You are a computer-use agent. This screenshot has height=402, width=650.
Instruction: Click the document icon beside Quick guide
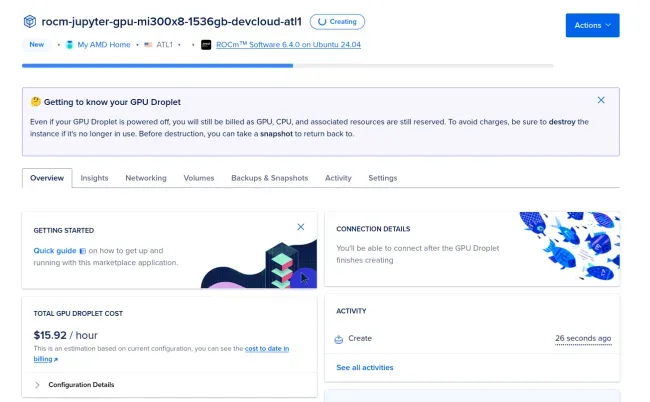tap(82, 251)
